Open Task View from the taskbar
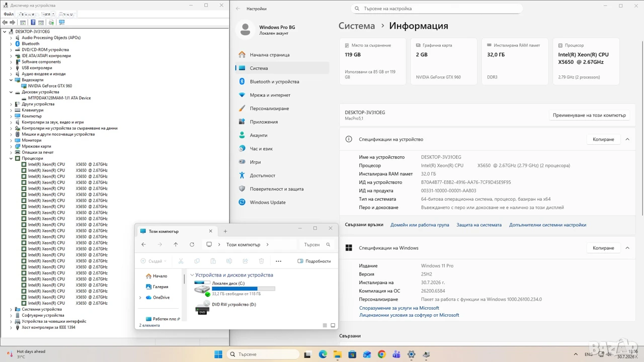Screen dimensions: 644x362 [x=308, y=354]
